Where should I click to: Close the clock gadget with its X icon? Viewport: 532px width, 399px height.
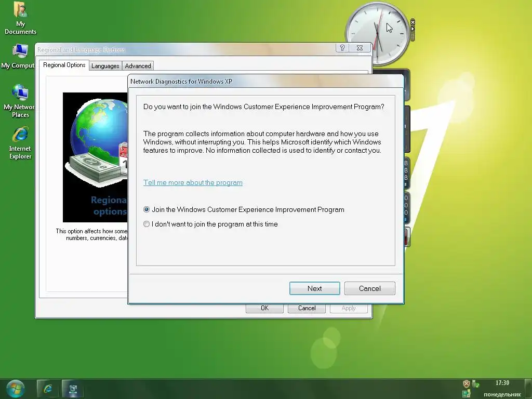[x=413, y=22]
